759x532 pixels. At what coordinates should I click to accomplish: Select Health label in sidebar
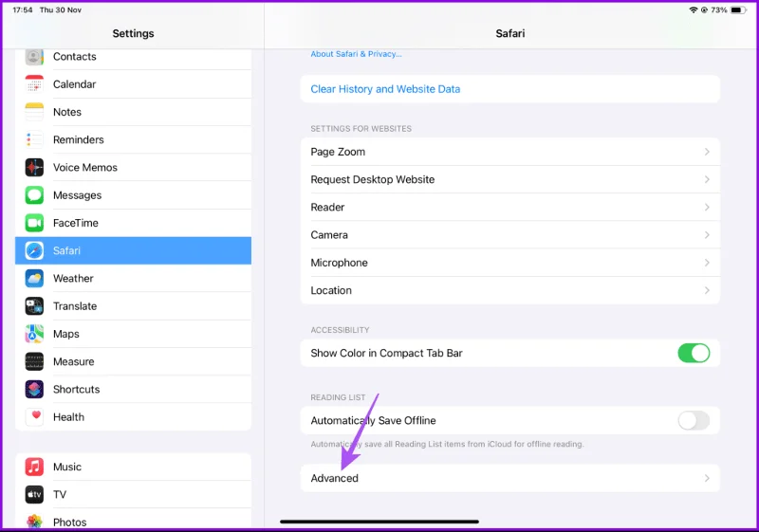(x=68, y=417)
